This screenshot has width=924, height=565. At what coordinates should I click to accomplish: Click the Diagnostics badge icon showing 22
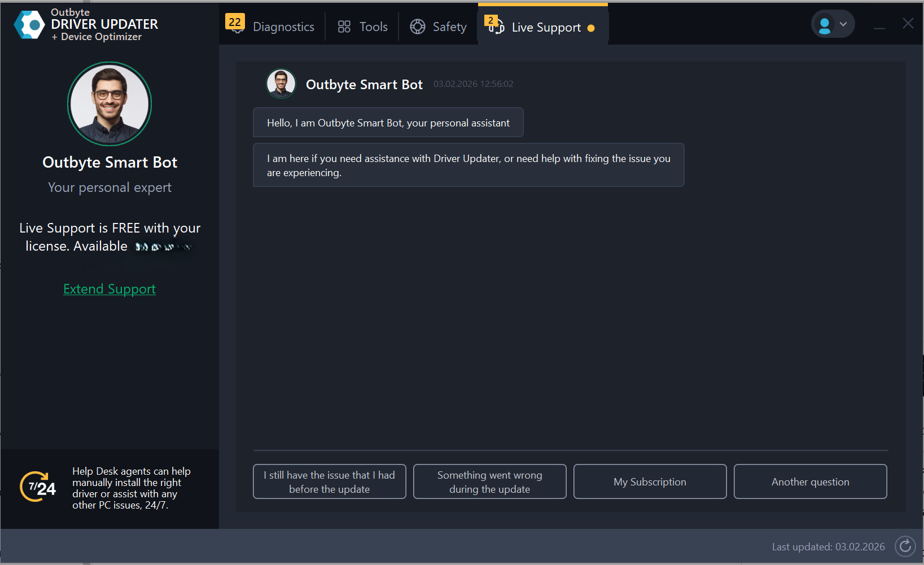point(235,23)
